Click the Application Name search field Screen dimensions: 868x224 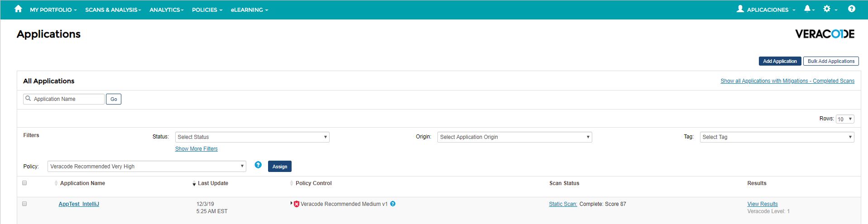(64, 99)
